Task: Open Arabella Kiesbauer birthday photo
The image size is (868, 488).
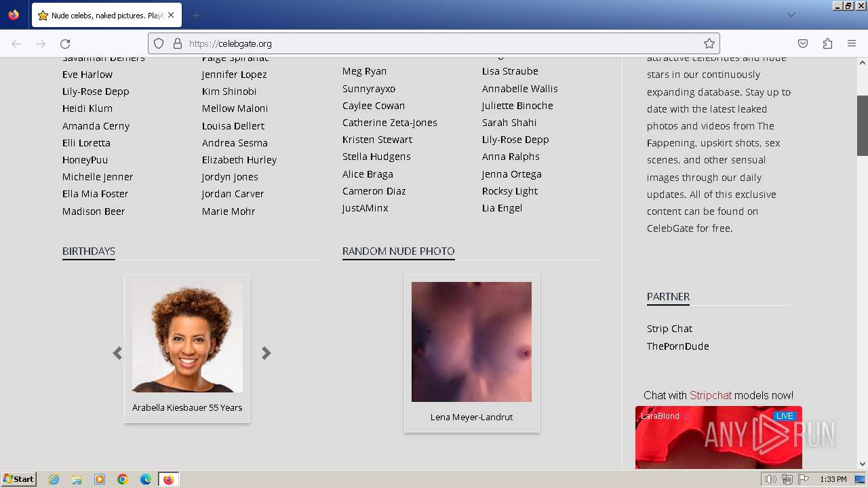Action: pyautogui.click(x=187, y=337)
